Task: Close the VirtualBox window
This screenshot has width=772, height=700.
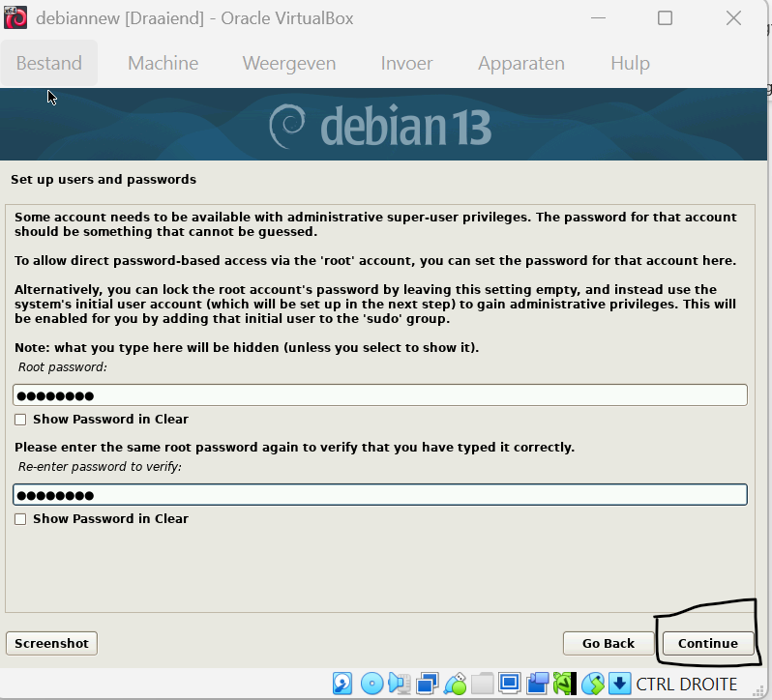Action: [x=733, y=18]
